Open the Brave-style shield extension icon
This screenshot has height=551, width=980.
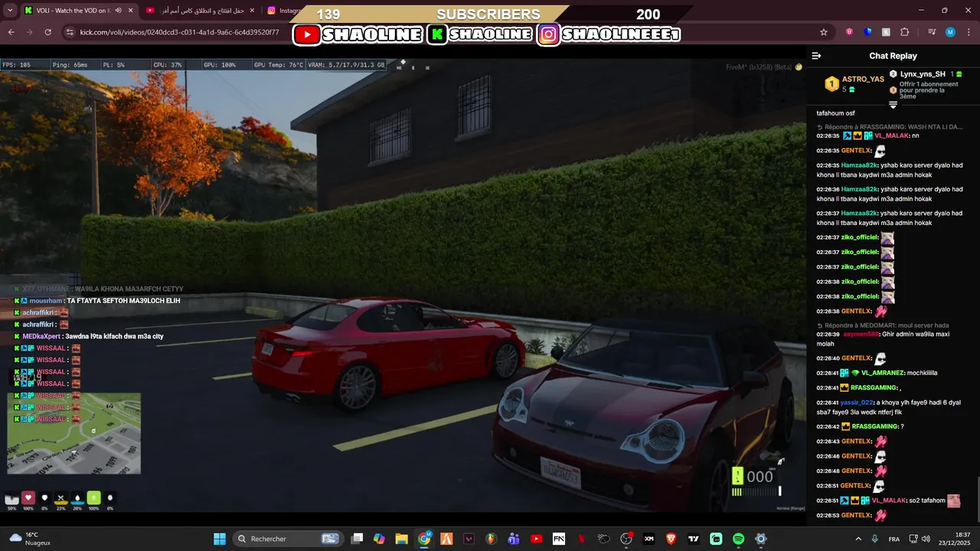(849, 32)
